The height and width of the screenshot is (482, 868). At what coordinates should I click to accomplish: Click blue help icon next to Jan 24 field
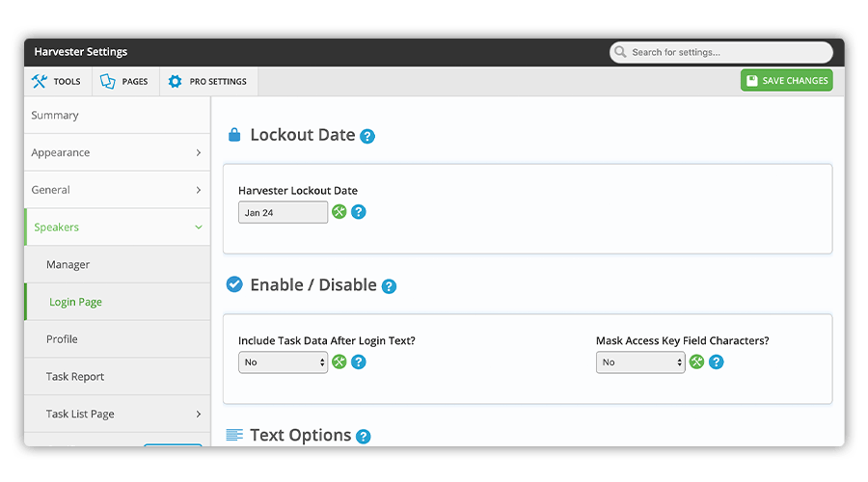[x=359, y=212]
